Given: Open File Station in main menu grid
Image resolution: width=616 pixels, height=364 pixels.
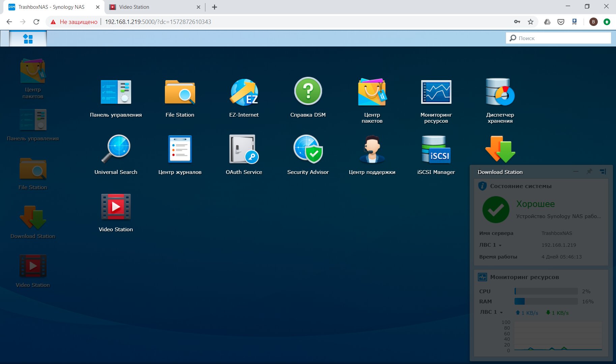Looking at the screenshot, I should click(x=180, y=92).
